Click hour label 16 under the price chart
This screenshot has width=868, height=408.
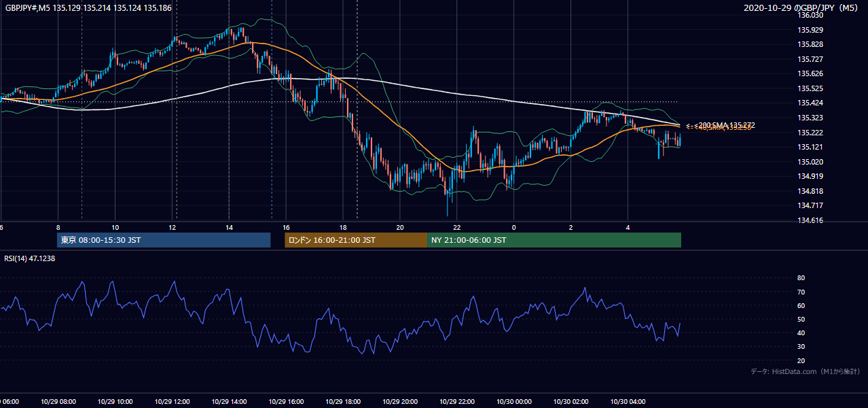286,227
